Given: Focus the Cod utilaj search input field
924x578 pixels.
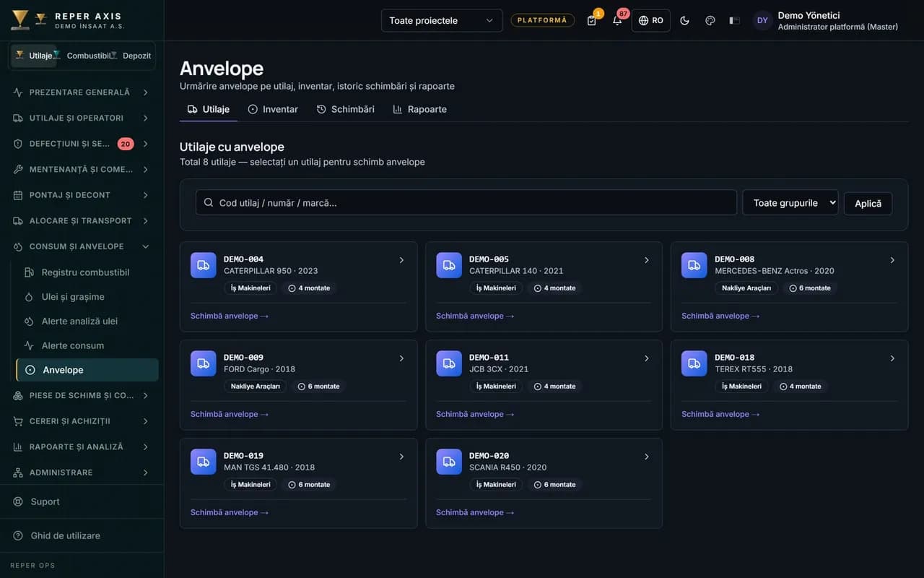Looking at the screenshot, I should click(466, 203).
